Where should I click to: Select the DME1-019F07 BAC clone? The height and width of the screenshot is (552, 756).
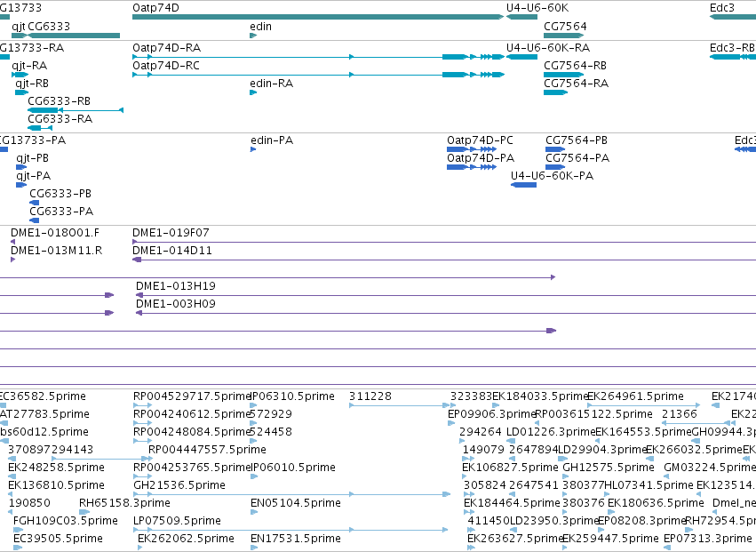point(444,243)
